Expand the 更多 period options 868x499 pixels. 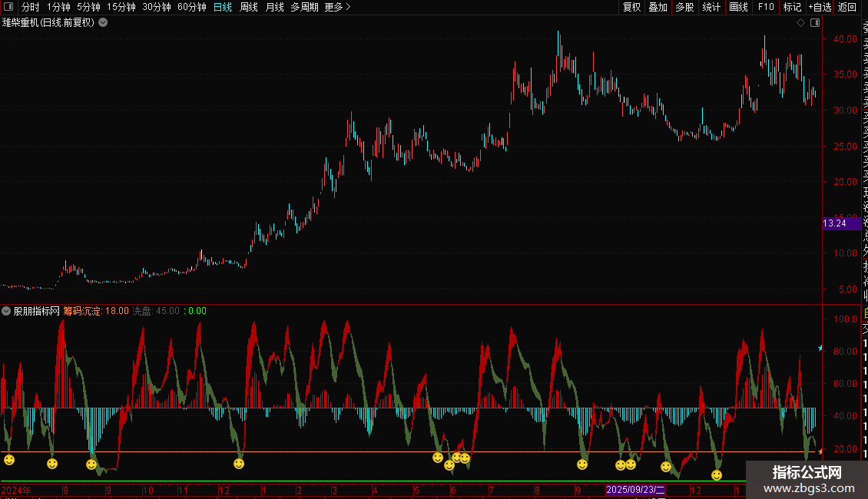[338, 7]
